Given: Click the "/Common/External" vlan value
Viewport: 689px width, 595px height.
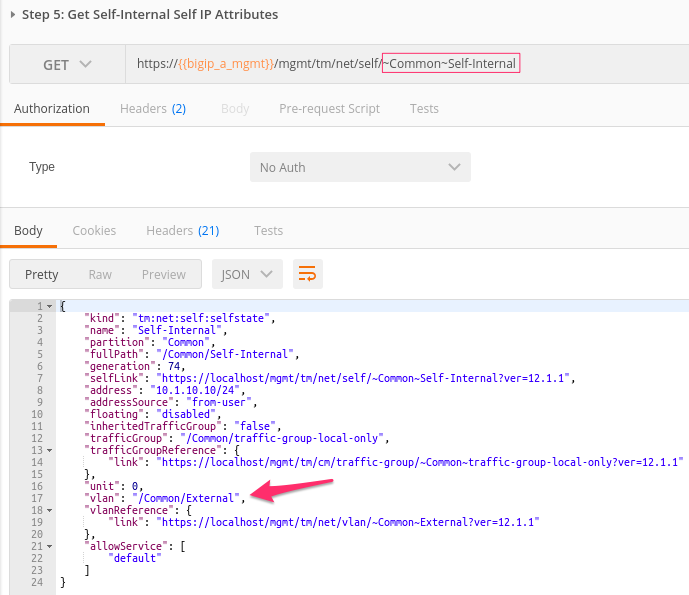Looking at the screenshot, I should pyautogui.click(x=186, y=498).
